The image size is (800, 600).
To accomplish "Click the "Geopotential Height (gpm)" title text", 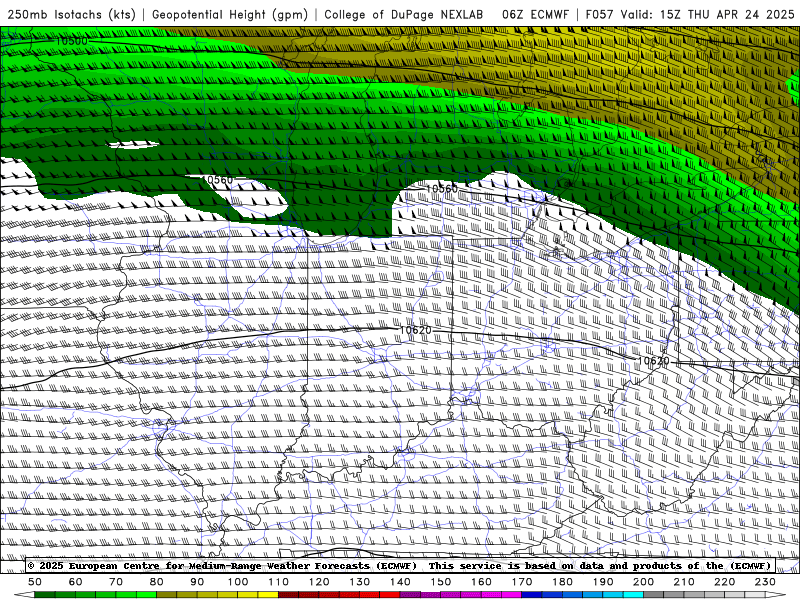I will point(230,14).
